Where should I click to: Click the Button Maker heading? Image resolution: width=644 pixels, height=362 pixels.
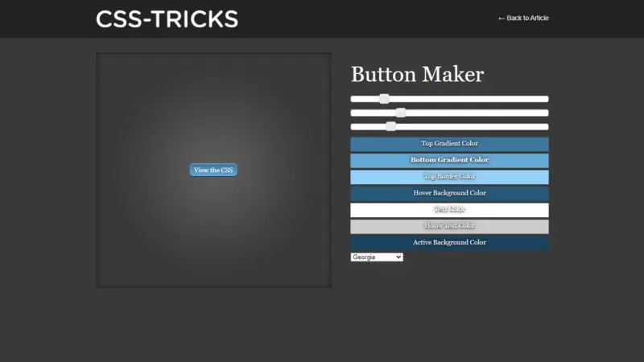pos(417,75)
